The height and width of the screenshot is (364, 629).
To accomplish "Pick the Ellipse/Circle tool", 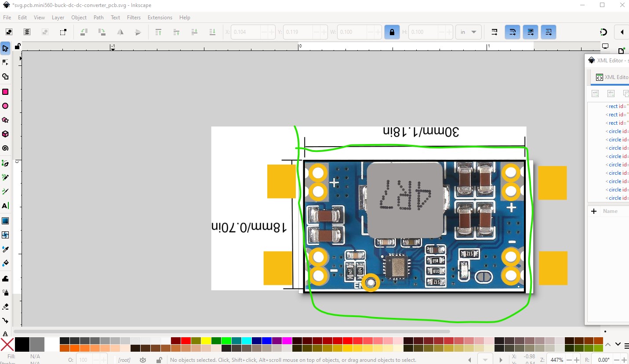I will [5, 106].
